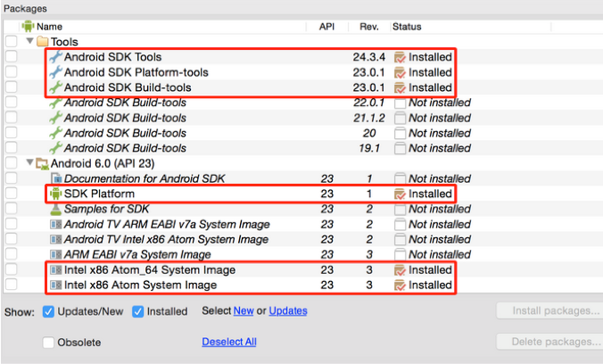Click the Status column header

(407, 27)
